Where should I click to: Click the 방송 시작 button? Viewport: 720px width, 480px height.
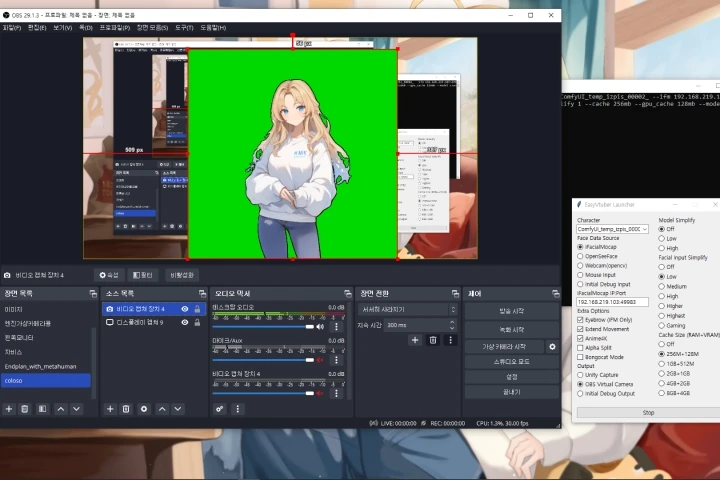[x=512, y=311]
